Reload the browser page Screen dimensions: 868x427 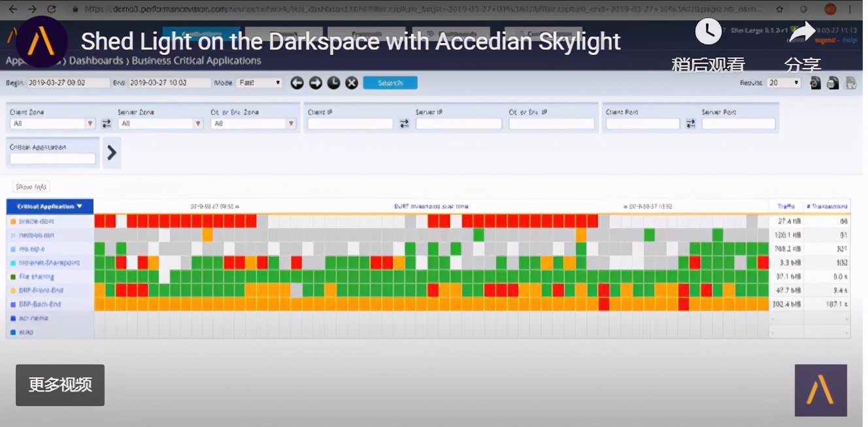tap(52, 9)
